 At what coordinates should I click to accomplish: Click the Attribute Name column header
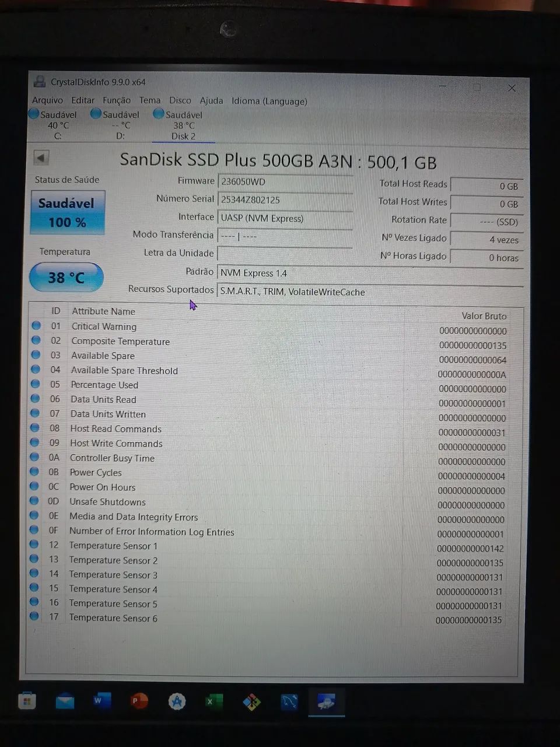click(103, 312)
